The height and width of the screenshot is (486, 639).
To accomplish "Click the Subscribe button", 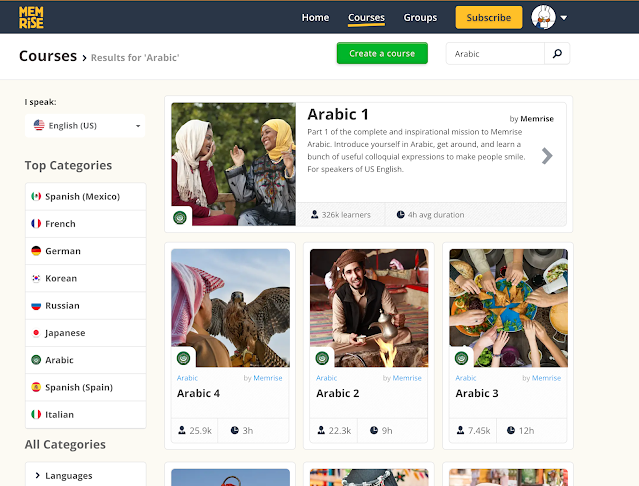I will [x=489, y=18].
